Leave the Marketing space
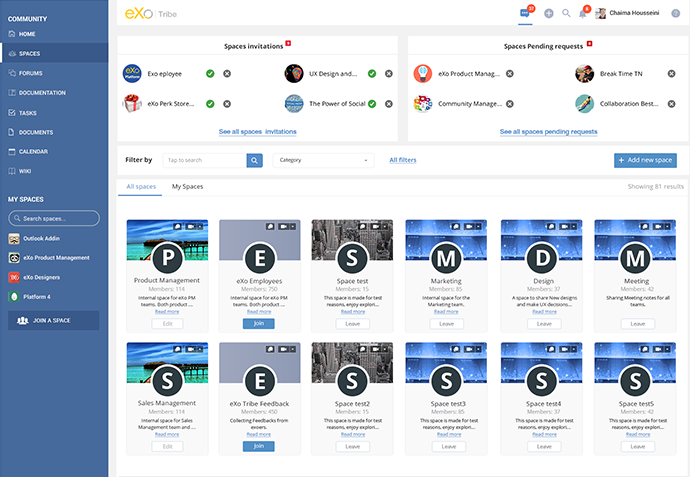 point(446,324)
